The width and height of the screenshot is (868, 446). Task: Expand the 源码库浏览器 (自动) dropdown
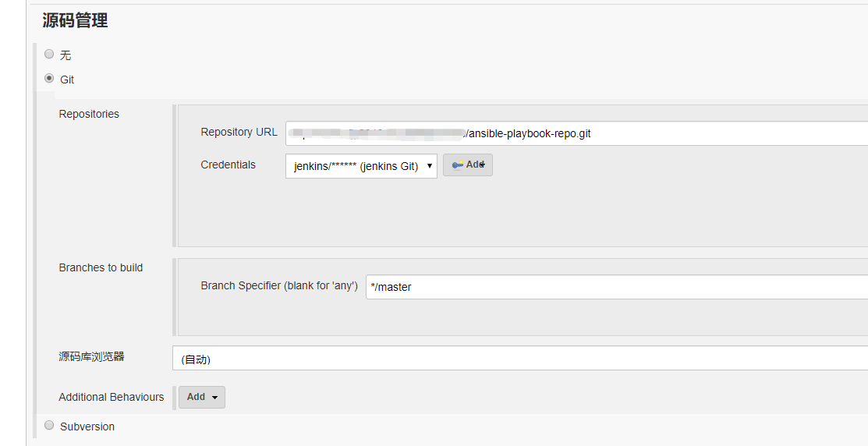click(519, 359)
